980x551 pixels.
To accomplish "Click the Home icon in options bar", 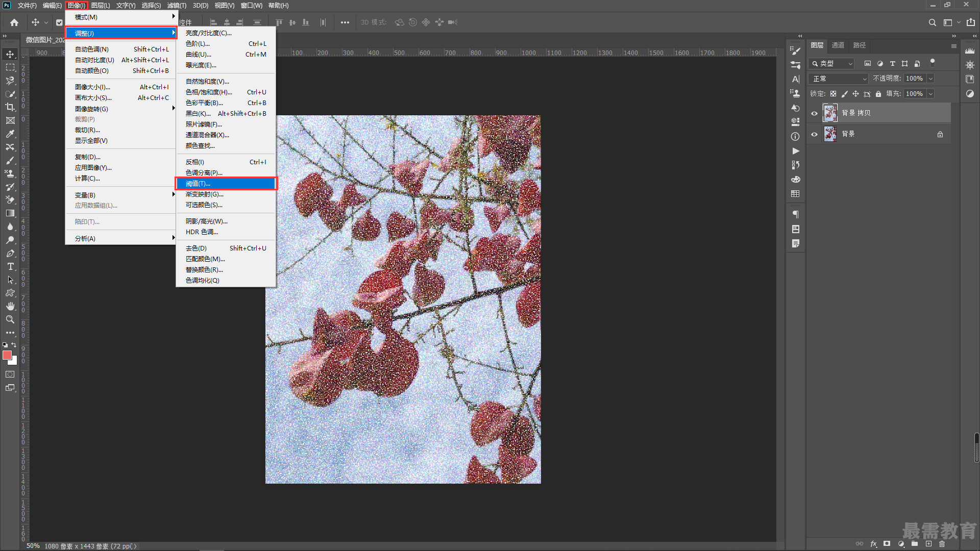I will tap(14, 22).
